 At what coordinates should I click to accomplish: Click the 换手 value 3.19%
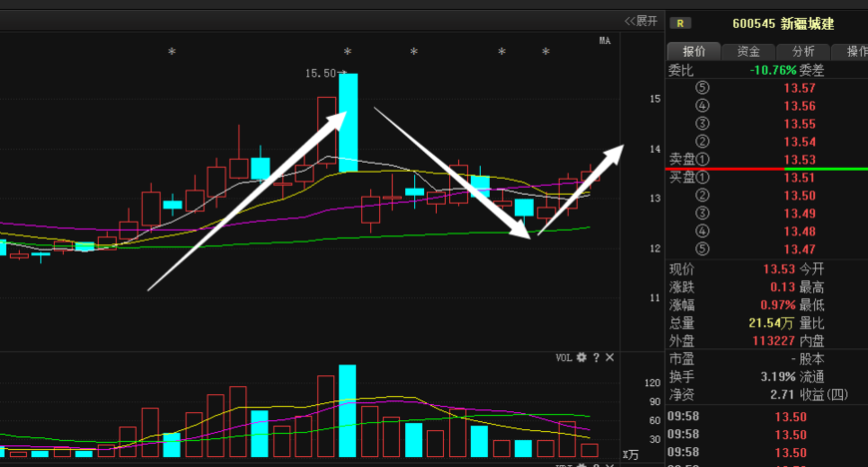(778, 377)
